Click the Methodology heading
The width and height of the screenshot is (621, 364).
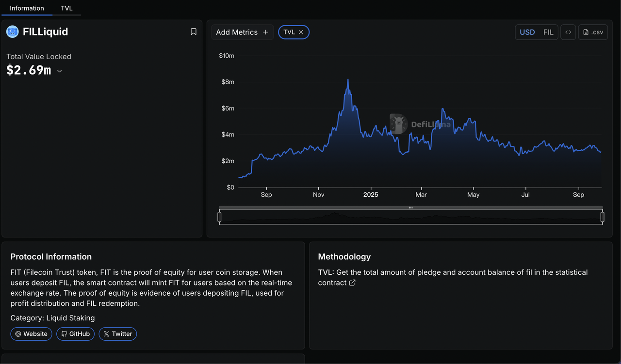point(344,257)
